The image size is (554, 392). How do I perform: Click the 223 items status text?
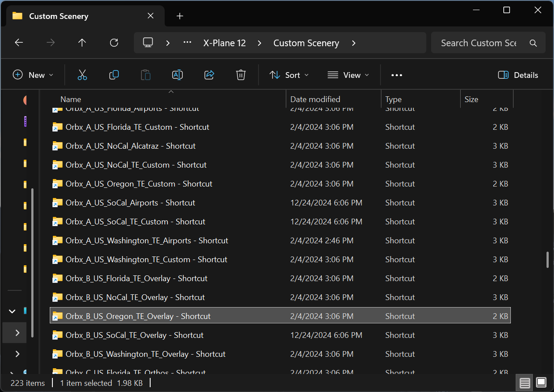click(27, 383)
